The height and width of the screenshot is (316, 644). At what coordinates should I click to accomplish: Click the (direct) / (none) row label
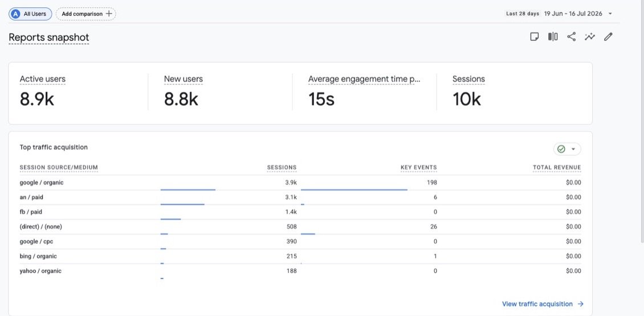pos(40,227)
